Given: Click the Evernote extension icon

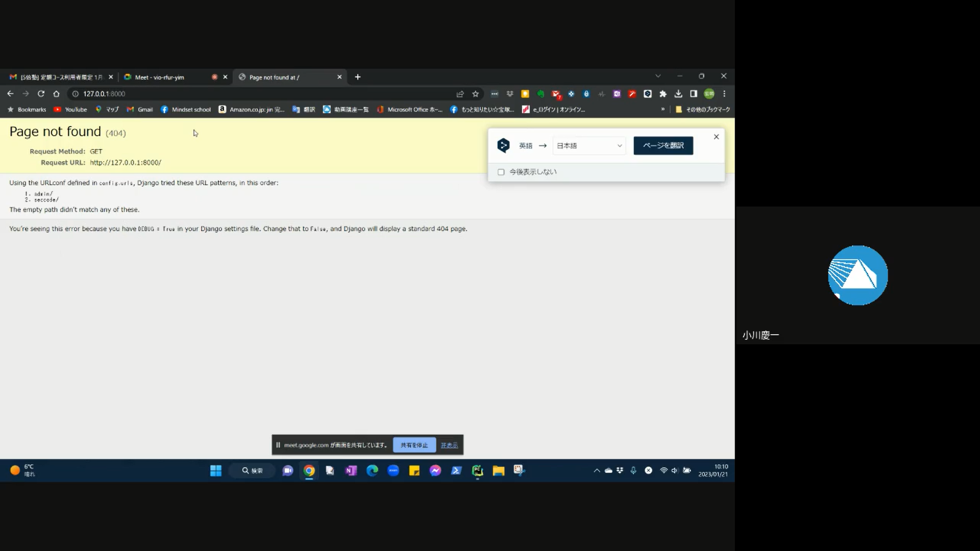Looking at the screenshot, I should 541,94.
